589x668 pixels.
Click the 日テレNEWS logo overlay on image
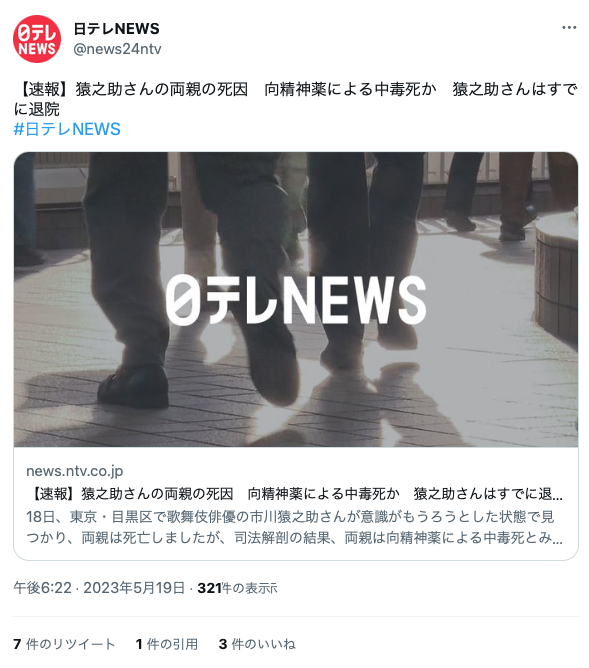[x=296, y=299]
